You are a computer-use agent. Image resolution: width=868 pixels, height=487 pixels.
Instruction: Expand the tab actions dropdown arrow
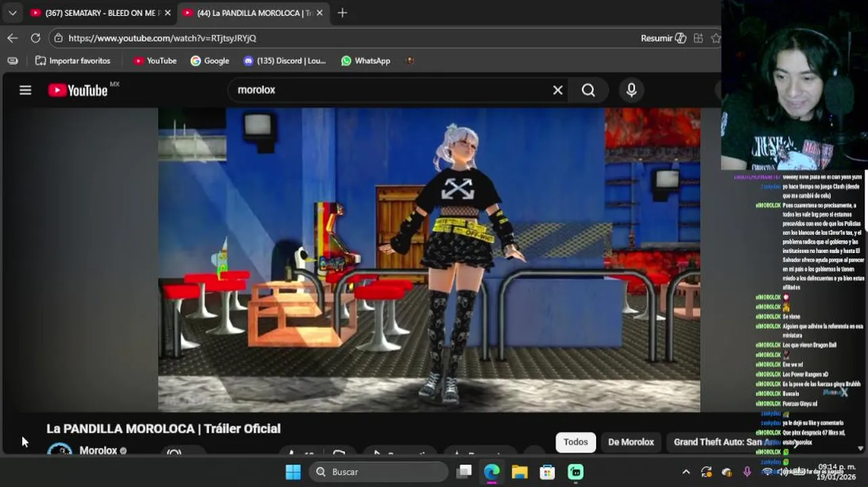point(12,13)
